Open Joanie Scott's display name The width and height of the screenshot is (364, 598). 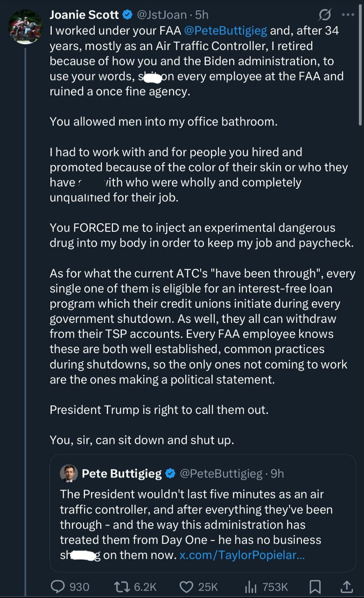(x=84, y=15)
